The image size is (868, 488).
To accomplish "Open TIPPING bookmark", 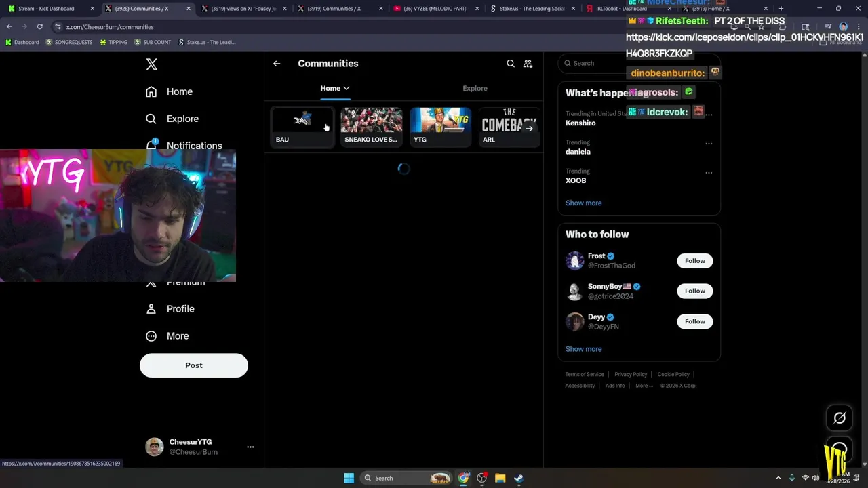I will click(x=113, y=42).
